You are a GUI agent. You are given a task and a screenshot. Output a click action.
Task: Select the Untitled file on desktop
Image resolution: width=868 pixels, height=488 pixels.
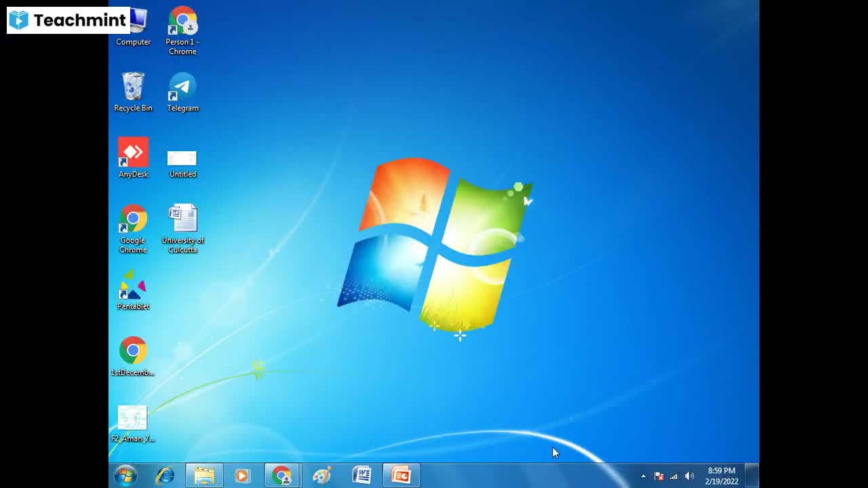coord(182,163)
